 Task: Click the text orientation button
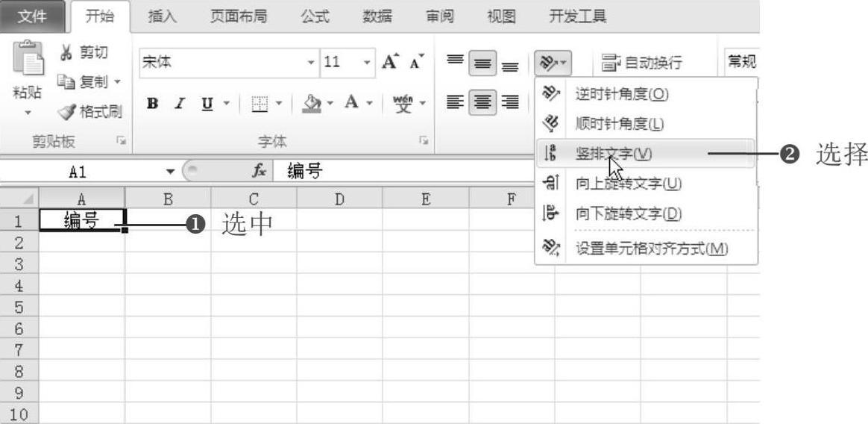(553, 63)
